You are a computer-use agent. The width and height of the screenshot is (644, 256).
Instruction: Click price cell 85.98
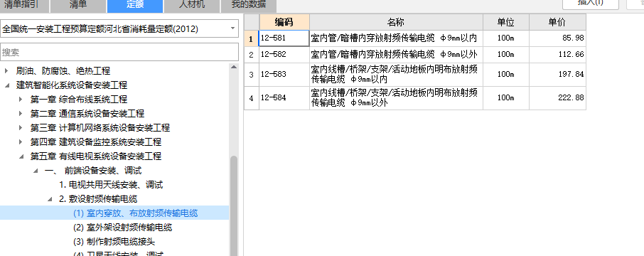point(557,38)
